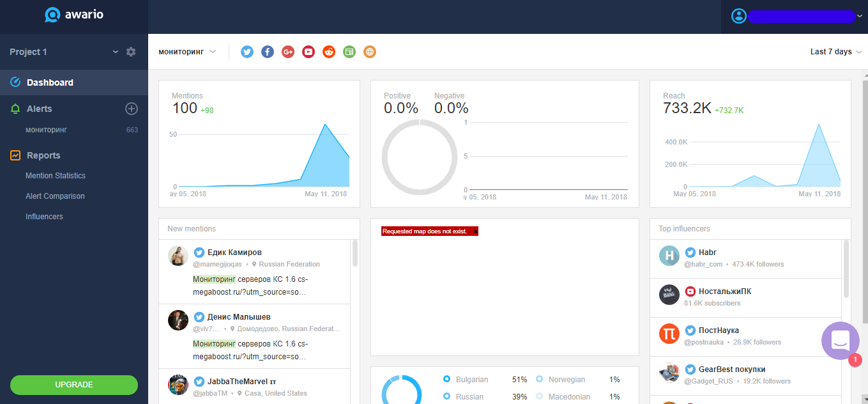Expand the Project 1 dropdown

tap(116, 52)
